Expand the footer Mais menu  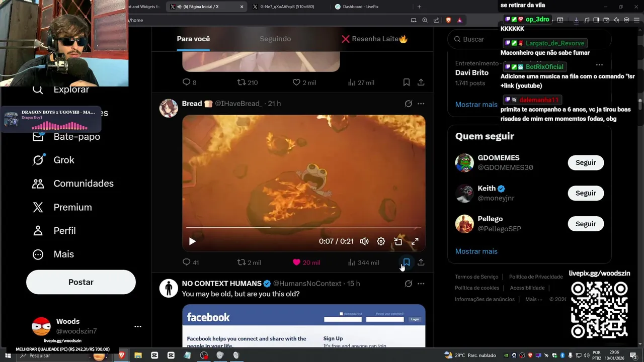point(534,299)
